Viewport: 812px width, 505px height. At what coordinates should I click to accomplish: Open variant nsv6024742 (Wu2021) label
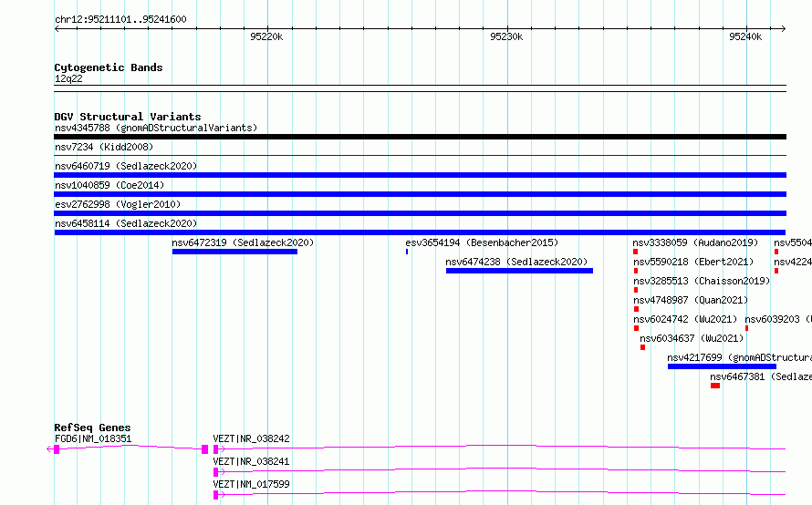[685, 319]
